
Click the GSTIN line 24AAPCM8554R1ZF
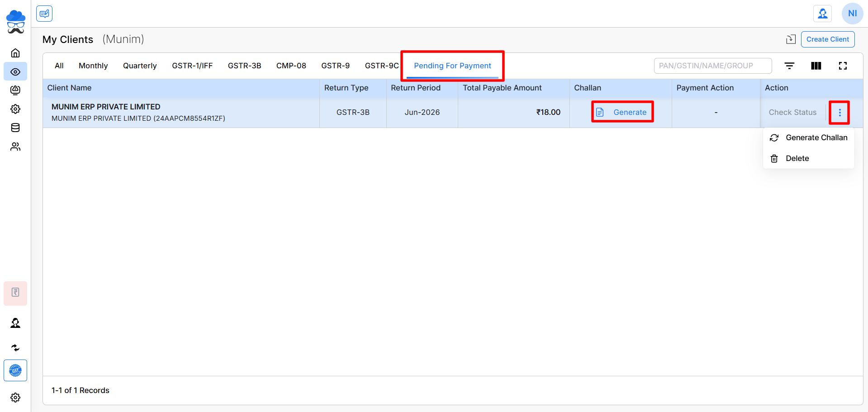tap(138, 118)
